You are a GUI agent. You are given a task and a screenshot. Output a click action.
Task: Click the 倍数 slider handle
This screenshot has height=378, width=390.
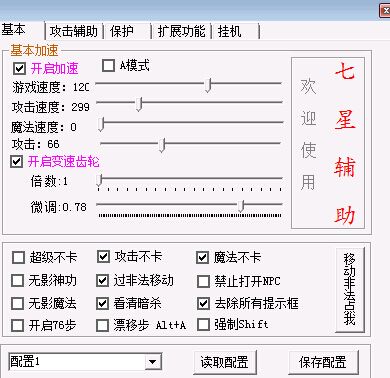(x=99, y=180)
